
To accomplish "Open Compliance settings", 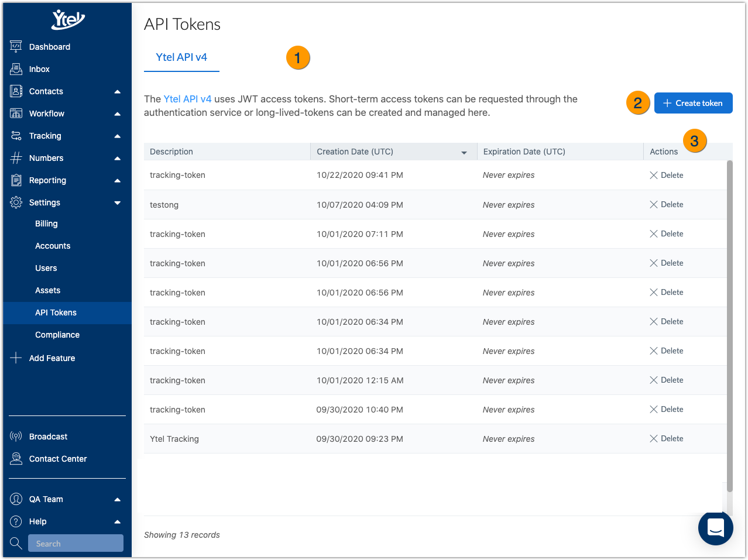I will 57,335.
